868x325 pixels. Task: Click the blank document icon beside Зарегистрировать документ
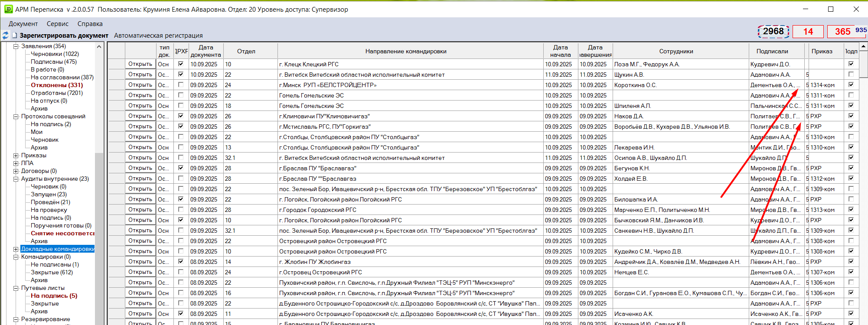click(x=15, y=36)
